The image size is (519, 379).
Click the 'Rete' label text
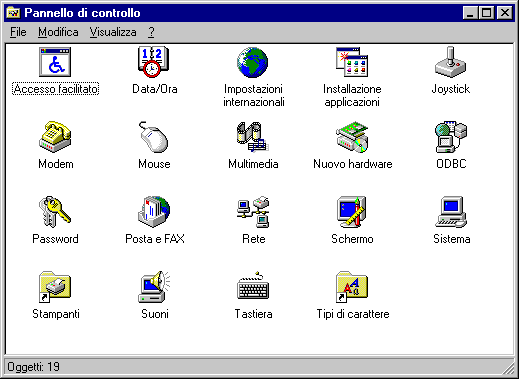(x=254, y=239)
